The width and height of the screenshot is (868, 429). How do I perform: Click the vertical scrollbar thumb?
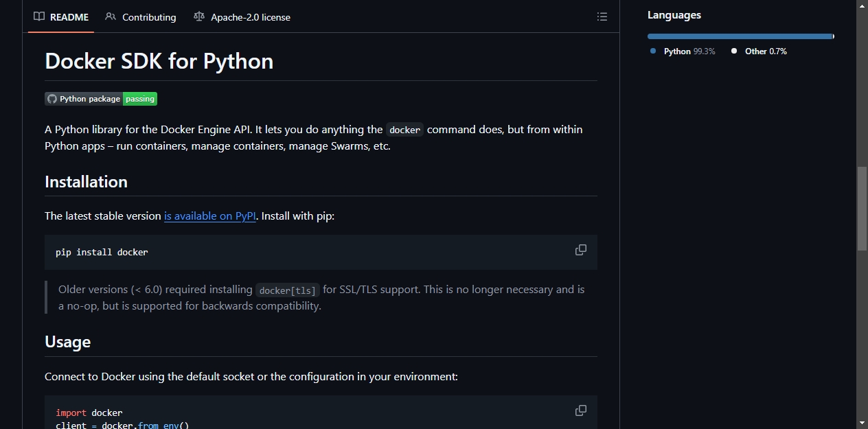pos(863,208)
